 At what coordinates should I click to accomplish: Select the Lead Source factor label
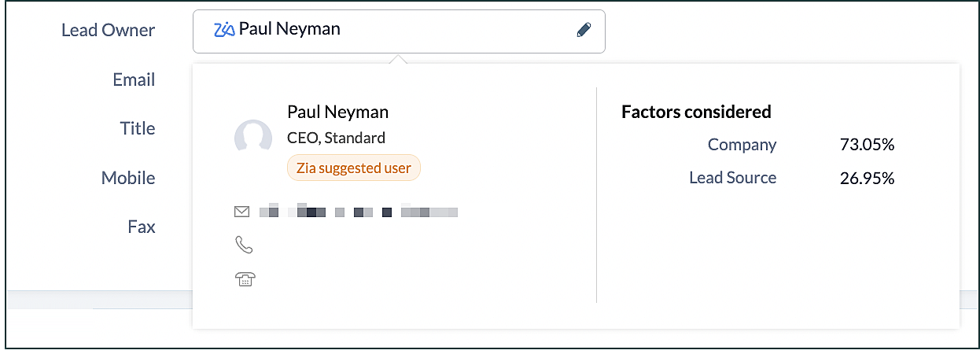[732, 178]
